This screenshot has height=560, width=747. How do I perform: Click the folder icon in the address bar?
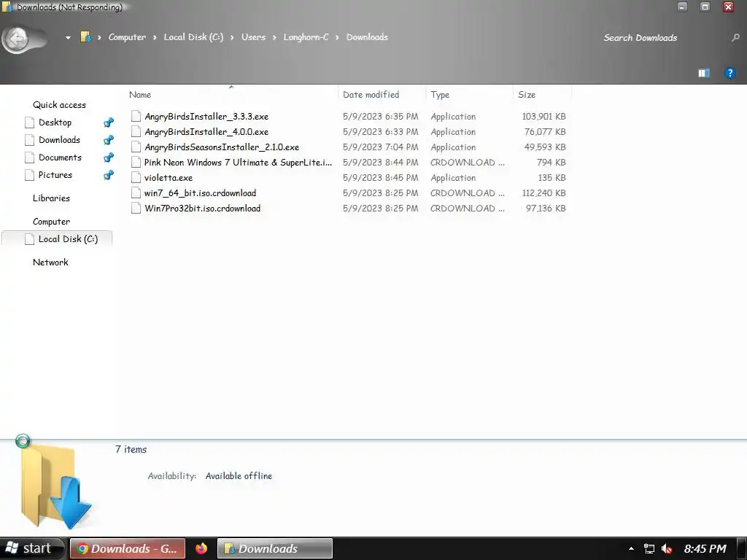coord(86,36)
